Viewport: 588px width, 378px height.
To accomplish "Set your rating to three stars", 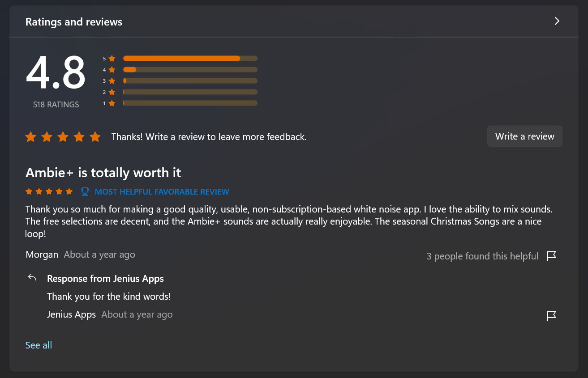I will [63, 137].
